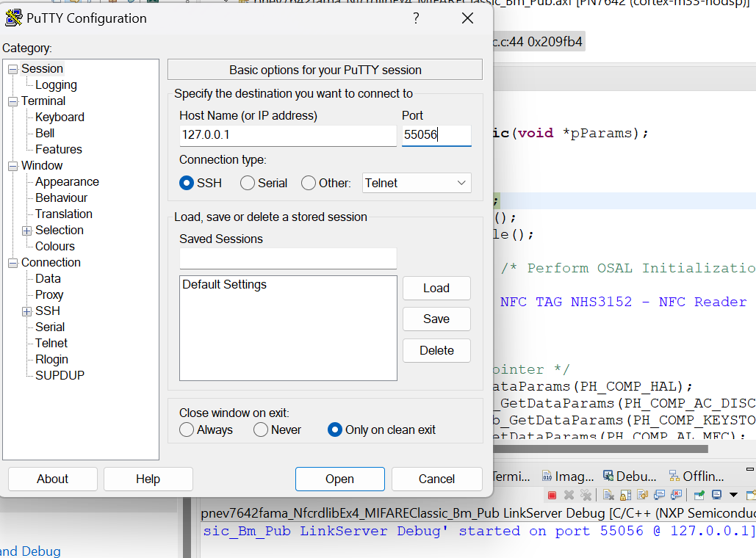Screen dimensions: 756x558
Task: Terminate the running debug session
Action: [x=552, y=495]
